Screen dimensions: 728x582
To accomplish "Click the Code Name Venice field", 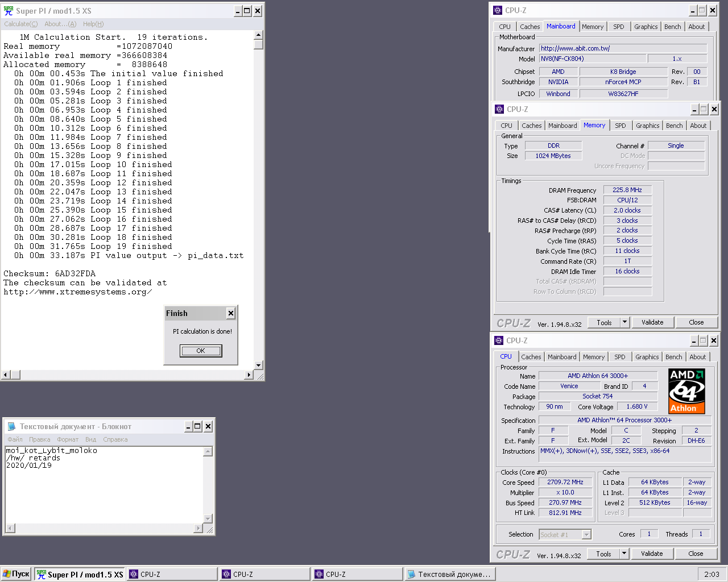I will tap(569, 386).
